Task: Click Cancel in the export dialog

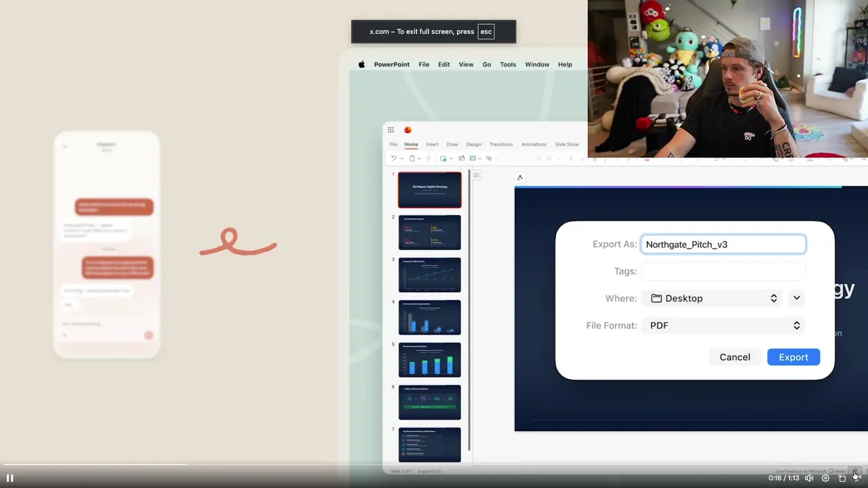Action: click(x=734, y=357)
